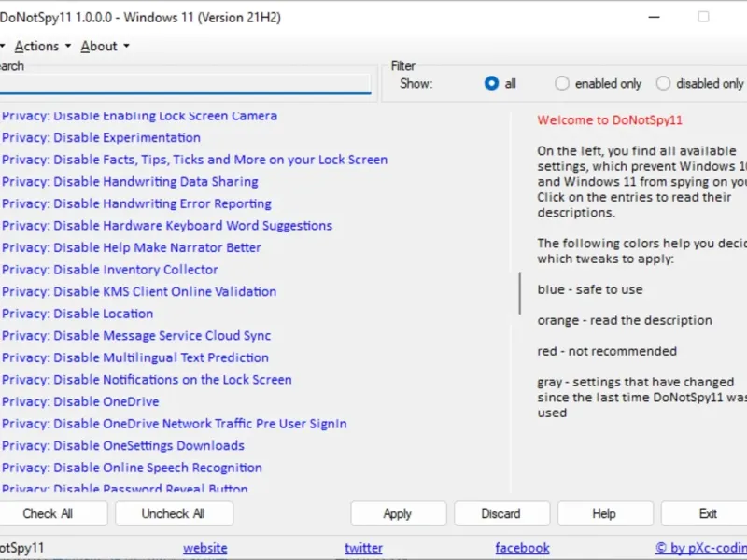This screenshot has height=560, width=747.
Task: Select 'Disable Online Speech Recognition' entry
Action: pos(132,468)
